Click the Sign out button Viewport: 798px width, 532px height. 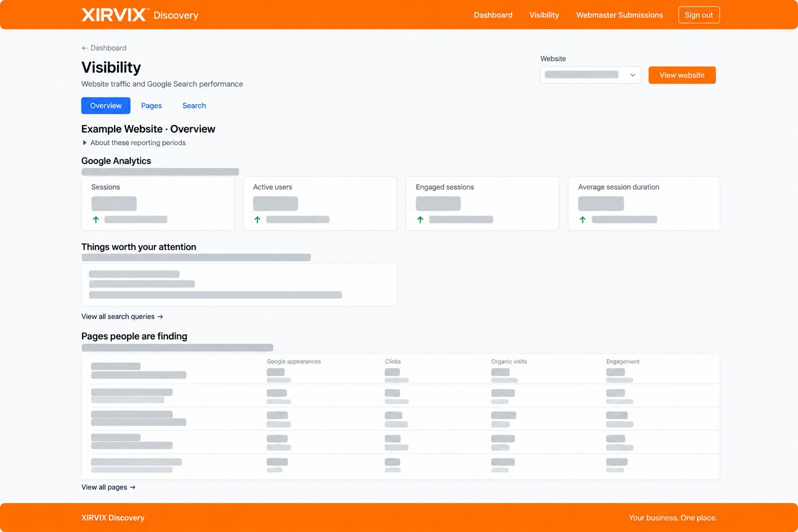pyautogui.click(x=699, y=15)
